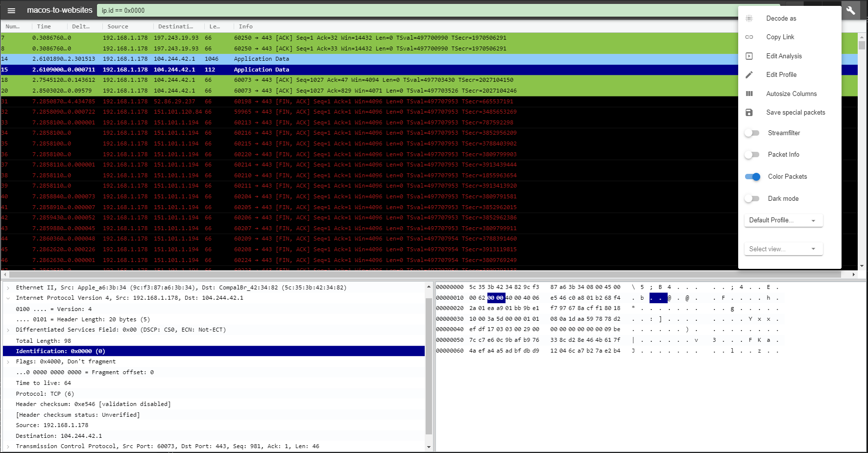Click the length value 1046
Screen dimensions: 868x453
pyautogui.click(x=212, y=59)
